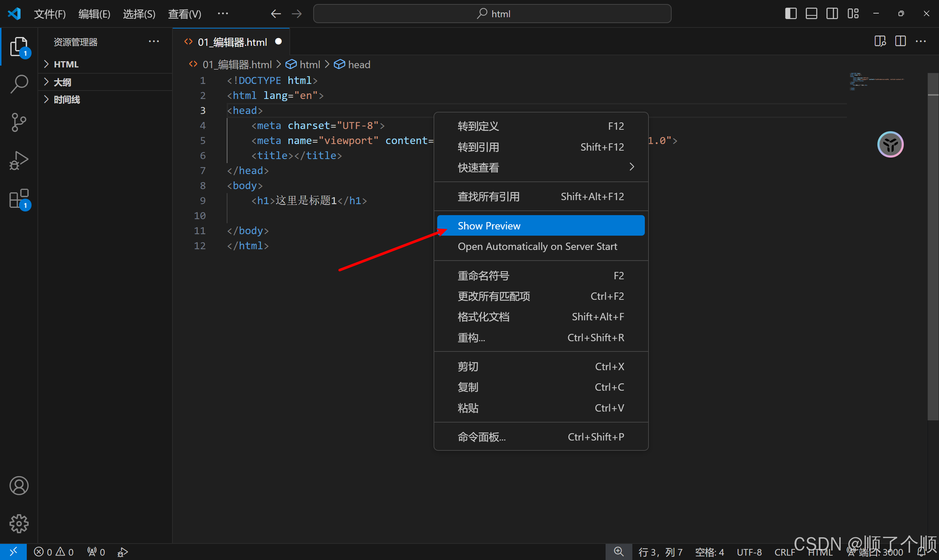Go back using the left arrow
The image size is (939, 560).
[275, 14]
